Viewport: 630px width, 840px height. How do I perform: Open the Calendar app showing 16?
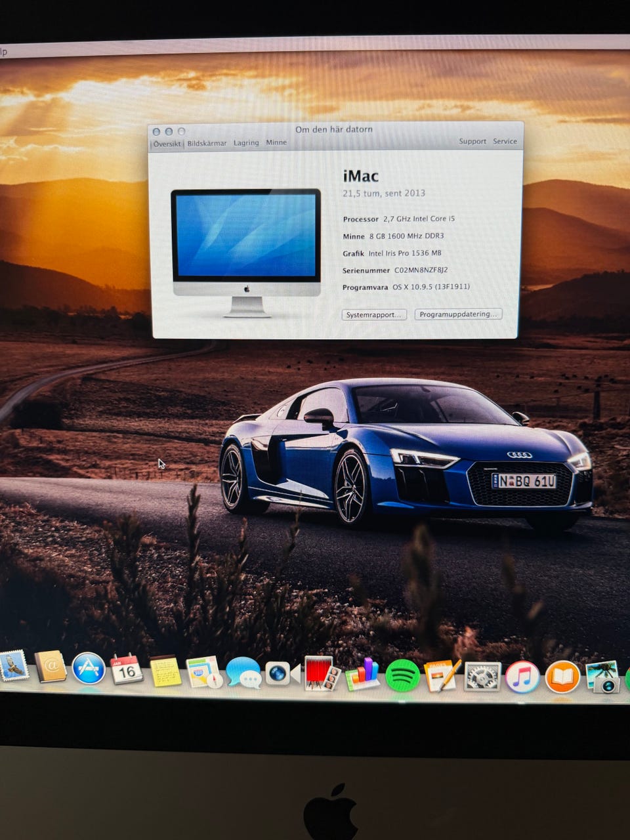(126, 670)
